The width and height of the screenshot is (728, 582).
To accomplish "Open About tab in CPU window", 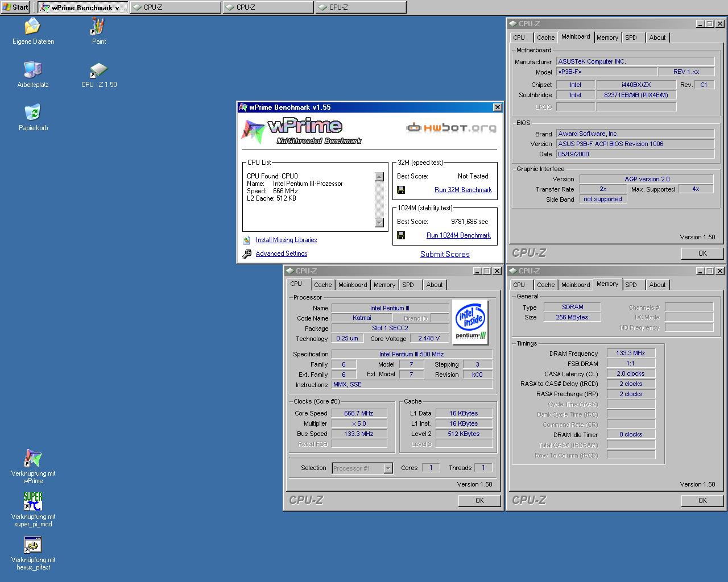I will click(x=435, y=285).
